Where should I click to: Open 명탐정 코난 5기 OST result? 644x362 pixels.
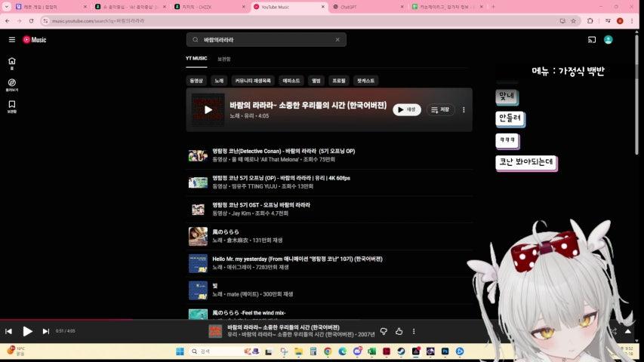tap(329, 210)
